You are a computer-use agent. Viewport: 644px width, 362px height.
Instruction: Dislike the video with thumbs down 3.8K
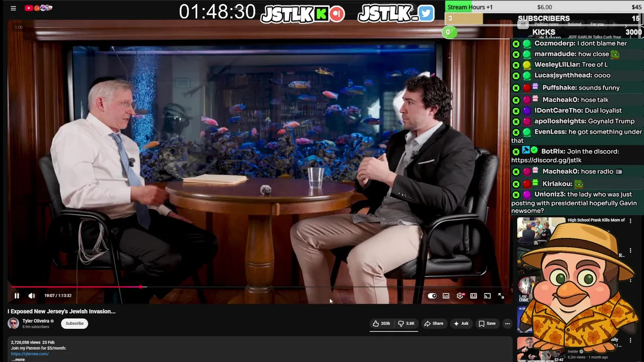407,323
